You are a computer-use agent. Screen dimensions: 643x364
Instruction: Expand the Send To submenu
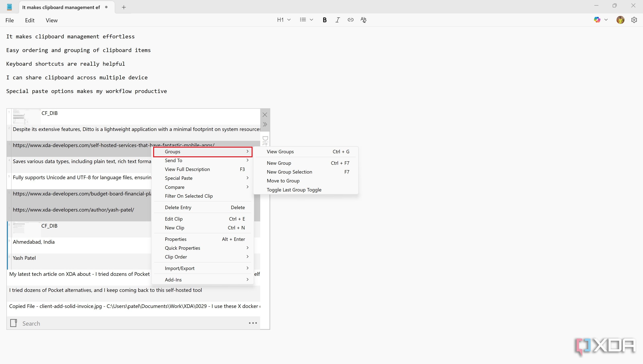pyautogui.click(x=203, y=161)
